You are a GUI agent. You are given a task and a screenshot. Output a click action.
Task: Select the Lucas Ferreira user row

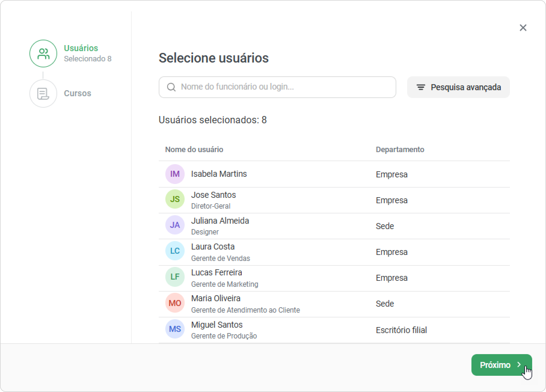[x=334, y=278]
